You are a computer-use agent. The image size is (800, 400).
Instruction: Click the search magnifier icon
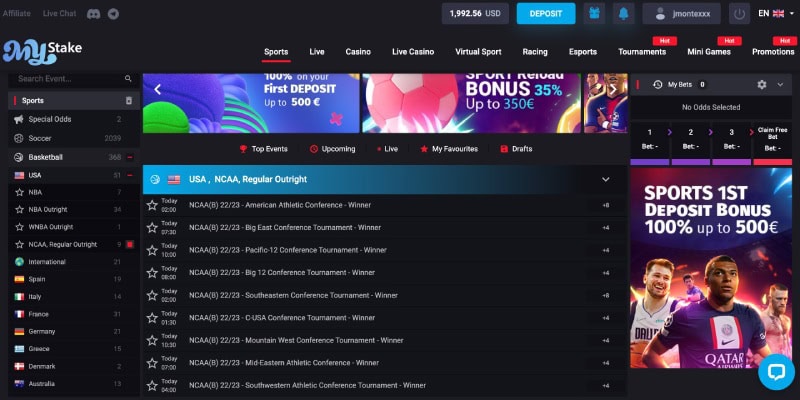click(128, 79)
